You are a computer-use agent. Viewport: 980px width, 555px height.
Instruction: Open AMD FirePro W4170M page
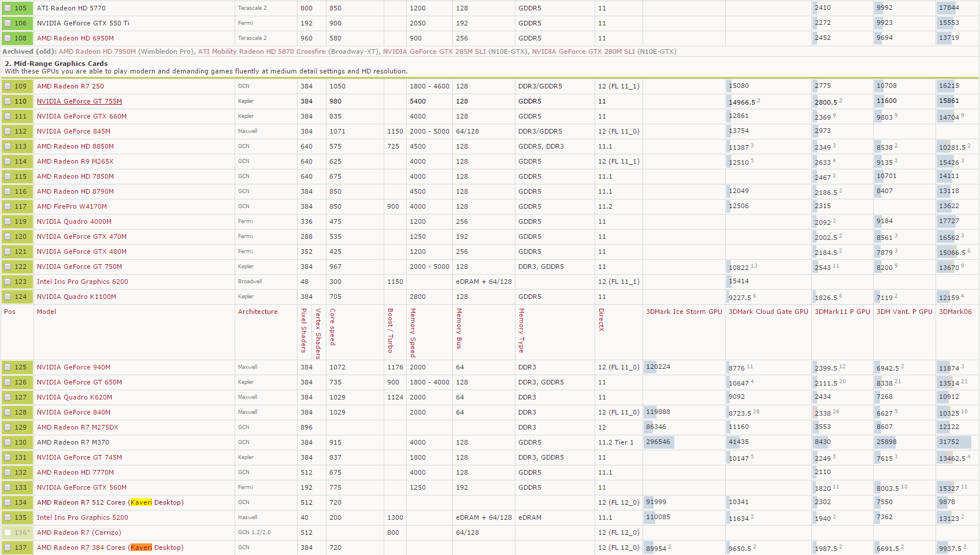pos(72,206)
